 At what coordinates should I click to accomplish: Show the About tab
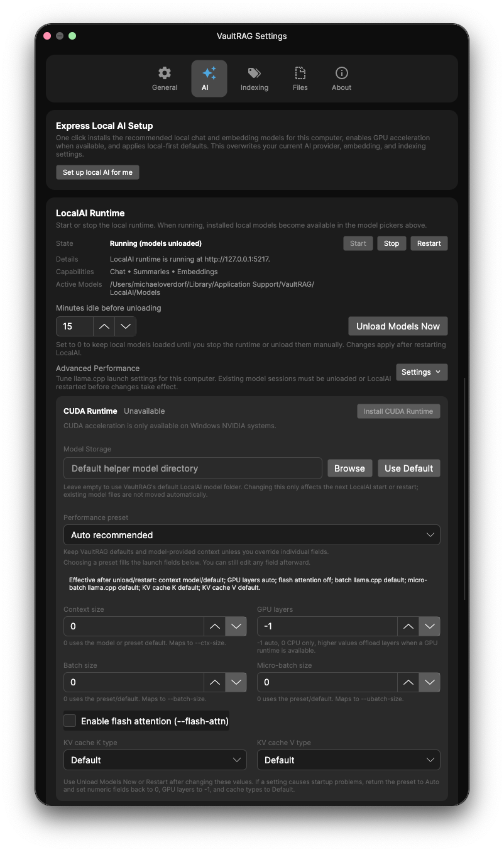[341, 79]
